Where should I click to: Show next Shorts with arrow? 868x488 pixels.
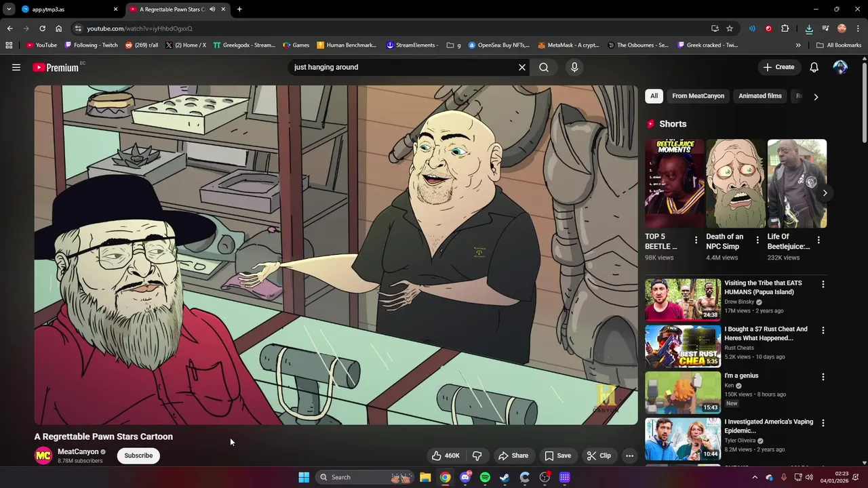(825, 193)
